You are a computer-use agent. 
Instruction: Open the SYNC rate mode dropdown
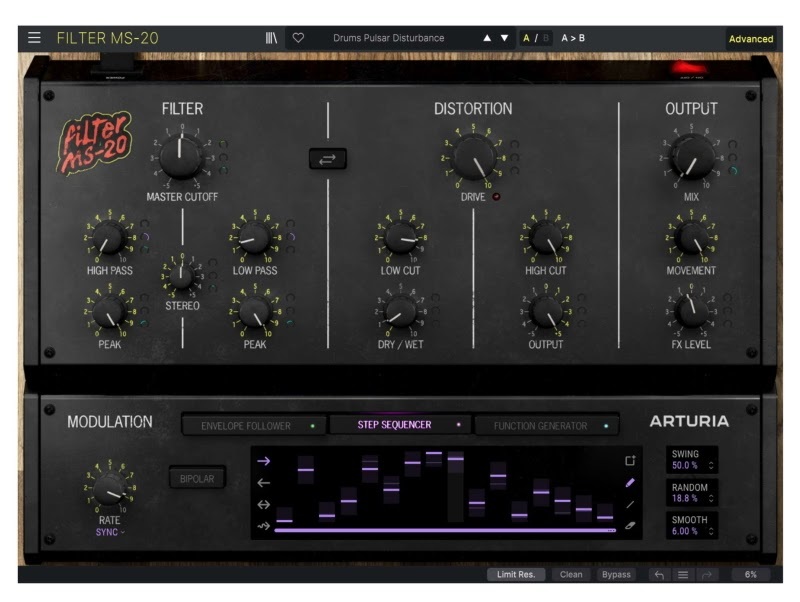pyautogui.click(x=110, y=532)
